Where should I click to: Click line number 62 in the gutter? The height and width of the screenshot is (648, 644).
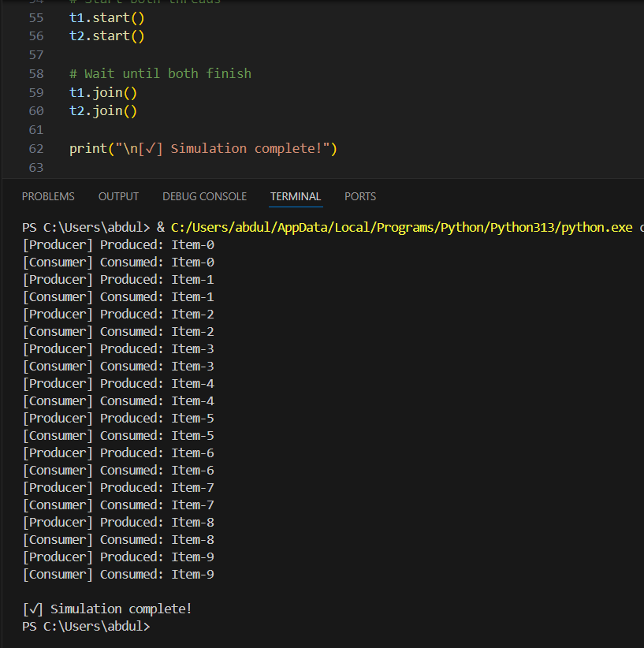pos(36,147)
